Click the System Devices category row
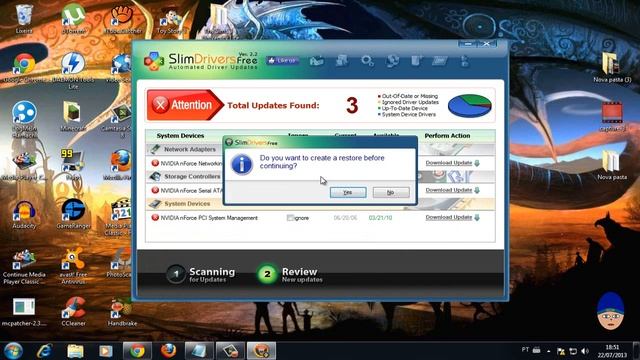Image resolution: width=640 pixels, height=360 pixels. coord(320,204)
